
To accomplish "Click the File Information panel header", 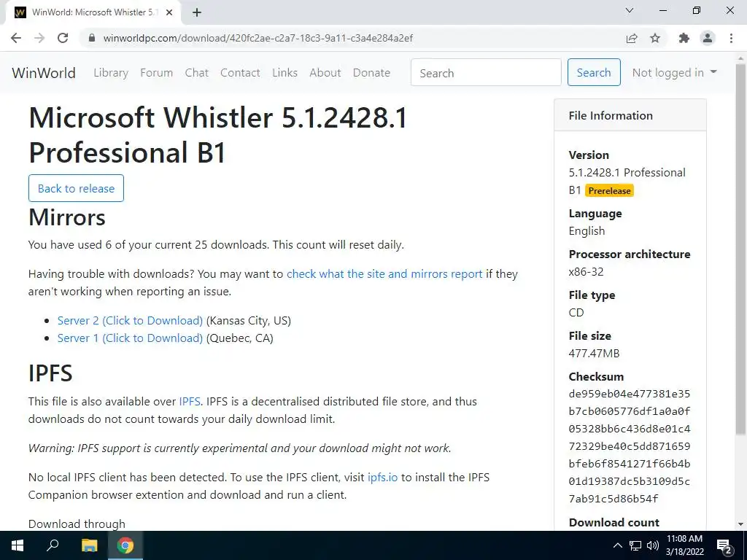I will [x=630, y=115].
